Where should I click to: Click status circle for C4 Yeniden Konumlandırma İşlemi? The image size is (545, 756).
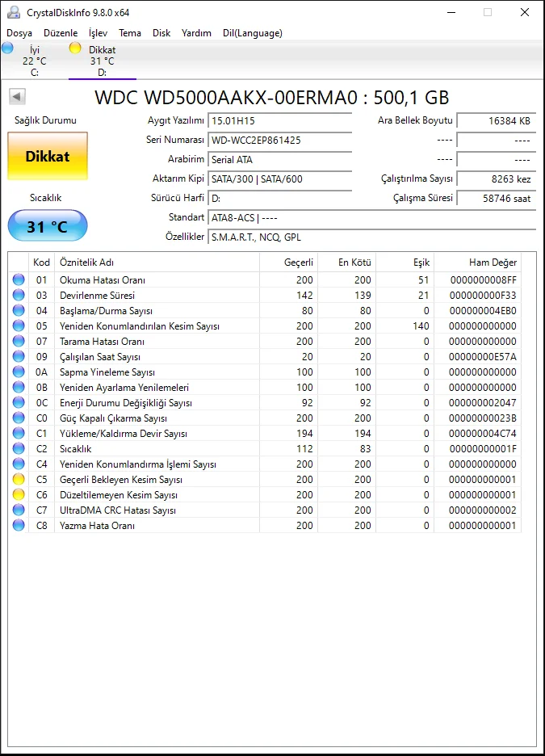[x=19, y=464]
